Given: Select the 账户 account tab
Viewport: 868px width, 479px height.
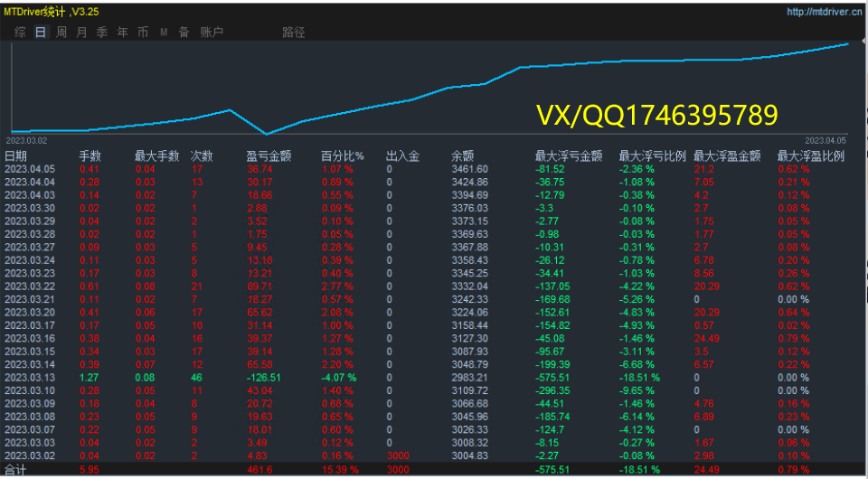Looking at the screenshot, I should (x=212, y=33).
